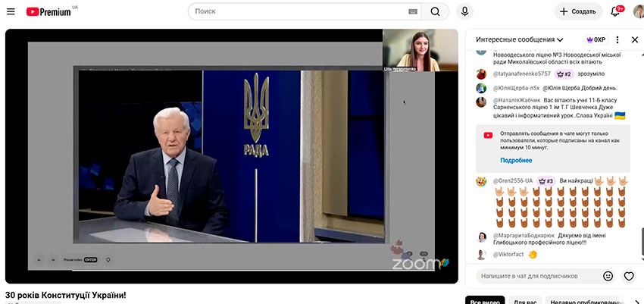The width and height of the screenshot is (644, 304).
Task: Click the #3 crown badge
Action: click(x=546, y=180)
